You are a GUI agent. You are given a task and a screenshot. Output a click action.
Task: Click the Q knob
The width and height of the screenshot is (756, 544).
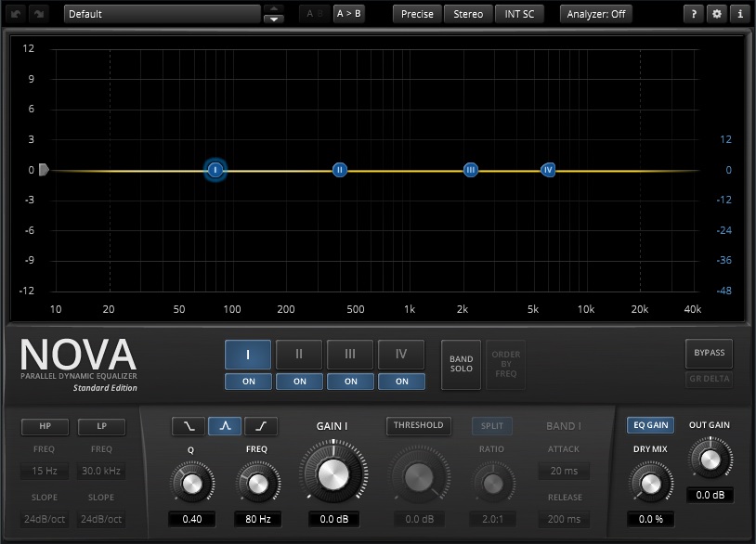192,484
